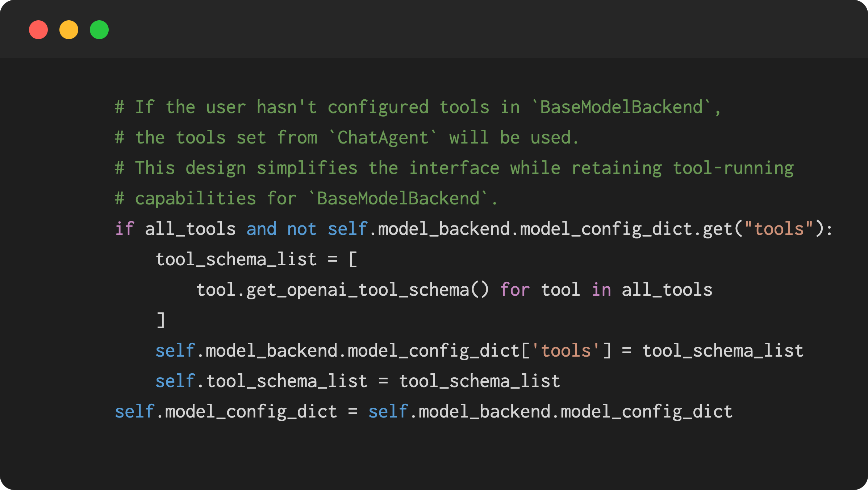The height and width of the screenshot is (490, 868).
Task: Click the green maximize window dot
Action: coord(99,30)
